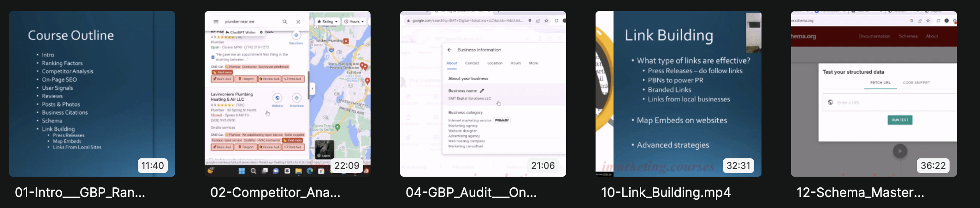Click the pencil icon next to Business name

click(x=482, y=91)
